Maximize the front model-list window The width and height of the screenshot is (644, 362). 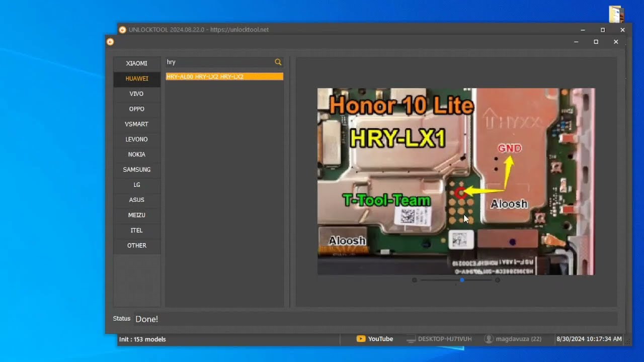point(596,42)
